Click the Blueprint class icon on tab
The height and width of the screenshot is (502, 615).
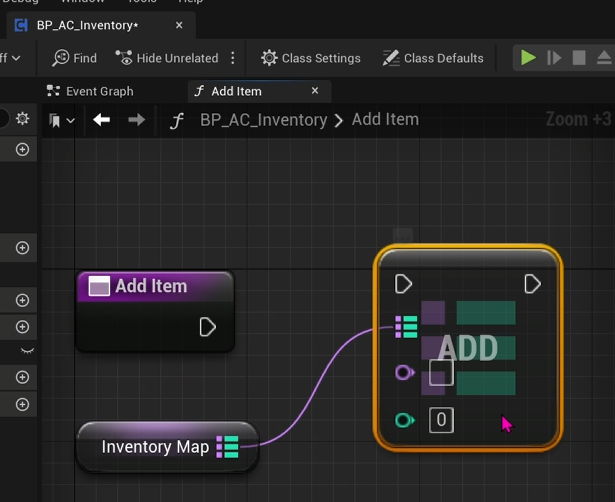click(x=21, y=25)
